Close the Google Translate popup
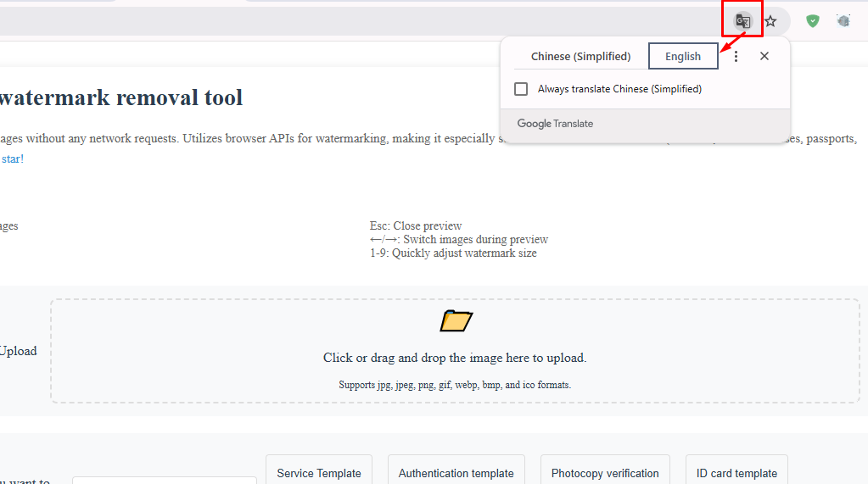868x484 pixels. click(764, 56)
